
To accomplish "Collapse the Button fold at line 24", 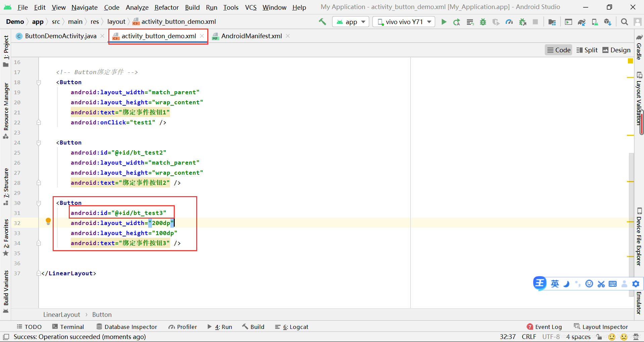I will (39, 143).
